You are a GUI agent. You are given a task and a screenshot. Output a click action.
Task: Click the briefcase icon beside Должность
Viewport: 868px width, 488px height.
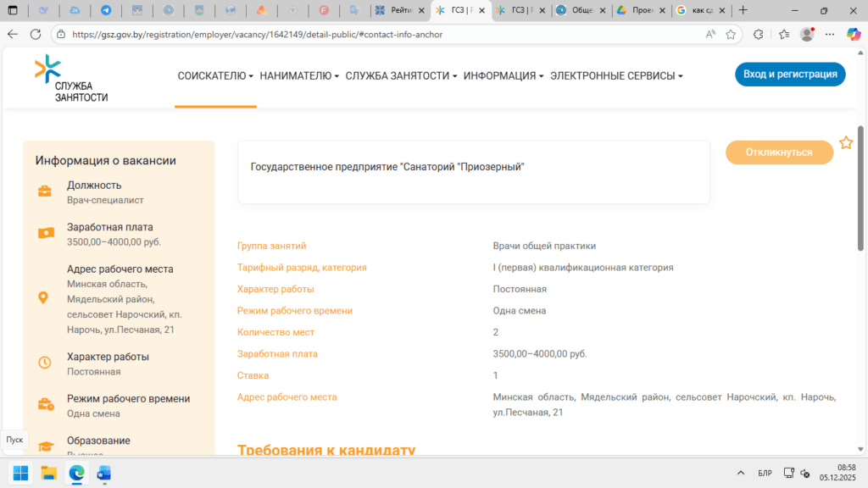[x=45, y=191]
